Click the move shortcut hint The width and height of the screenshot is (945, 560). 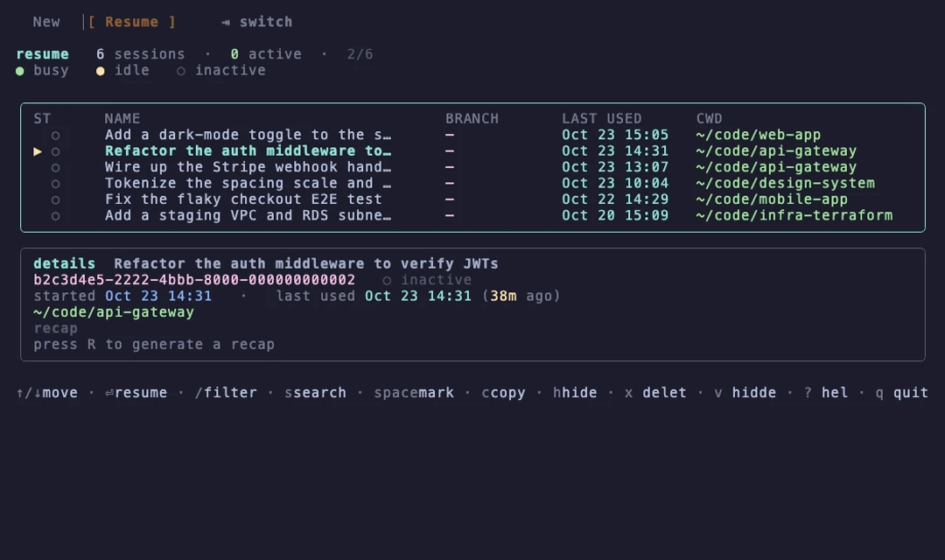click(x=47, y=393)
